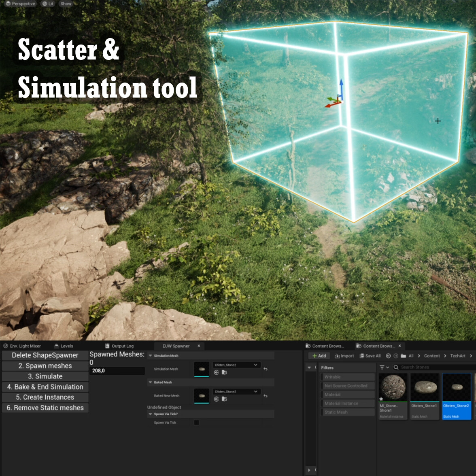Screen dimensions: 476x476
Task: Switch to the EUW Spawner tab
Action: click(176, 346)
